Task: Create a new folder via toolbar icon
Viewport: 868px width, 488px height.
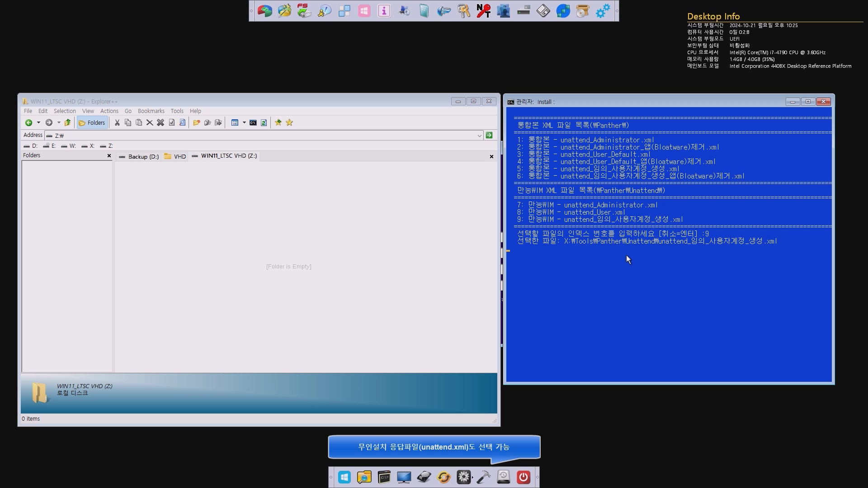Action: click(x=197, y=122)
